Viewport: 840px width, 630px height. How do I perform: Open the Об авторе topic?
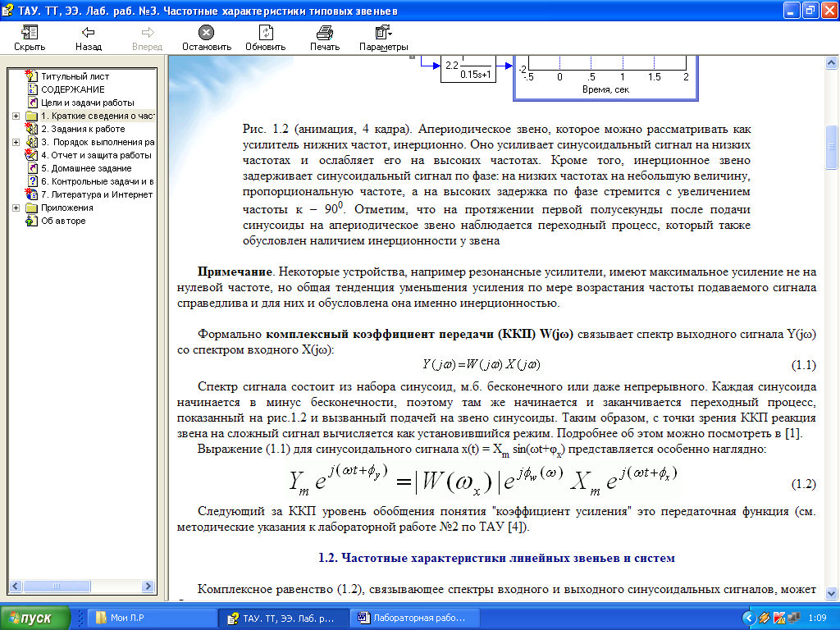click(x=63, y=221)
